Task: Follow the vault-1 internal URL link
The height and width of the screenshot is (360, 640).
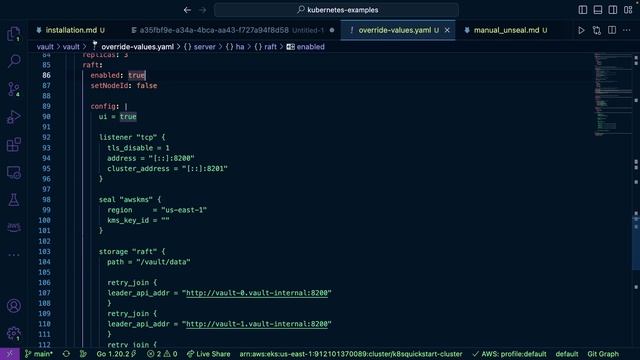Action: click(x=257, y=324)
